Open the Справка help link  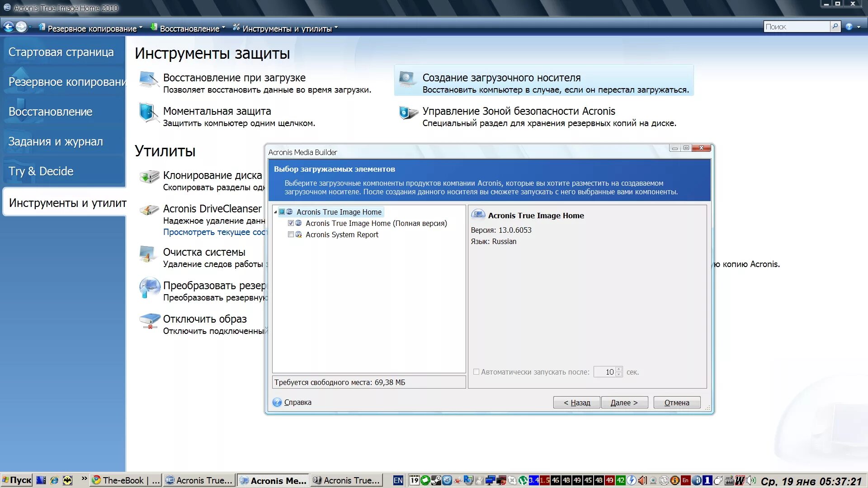tap(297, 402)
